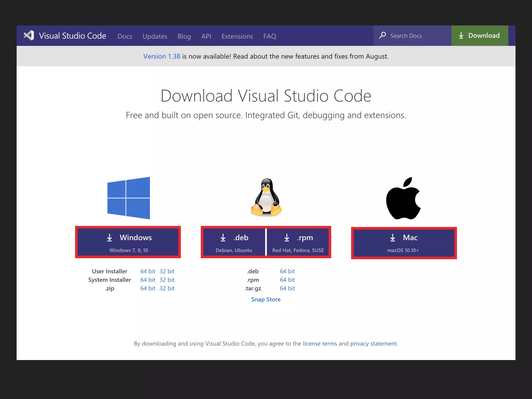Download the .deb Debian, Ubuntu package

(234, 242)
